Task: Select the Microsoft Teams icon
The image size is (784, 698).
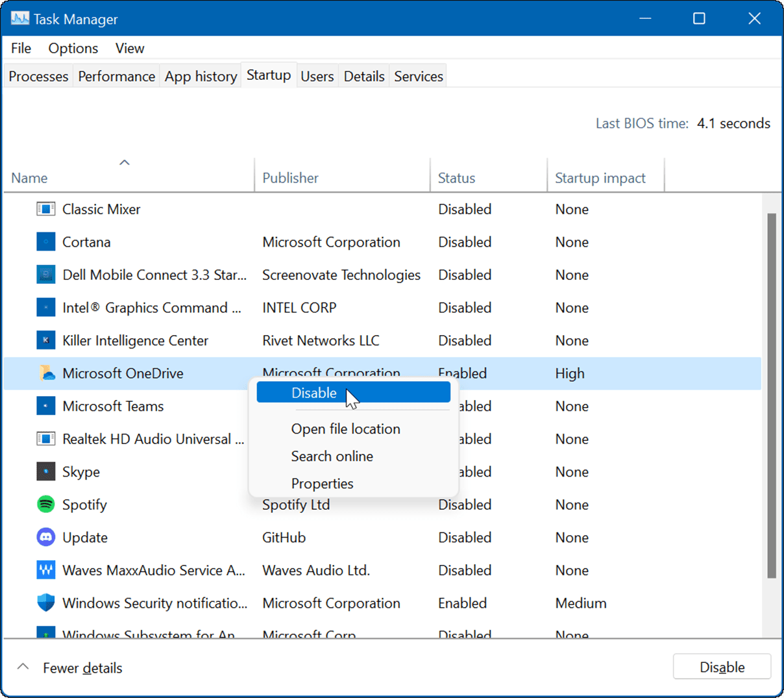Action: click(x=46, y=406)
